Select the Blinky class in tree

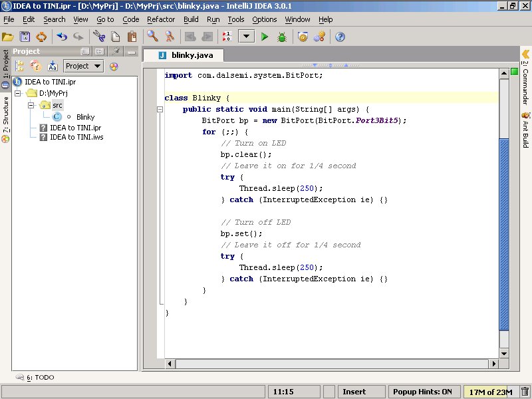click(x=85, y=117)
